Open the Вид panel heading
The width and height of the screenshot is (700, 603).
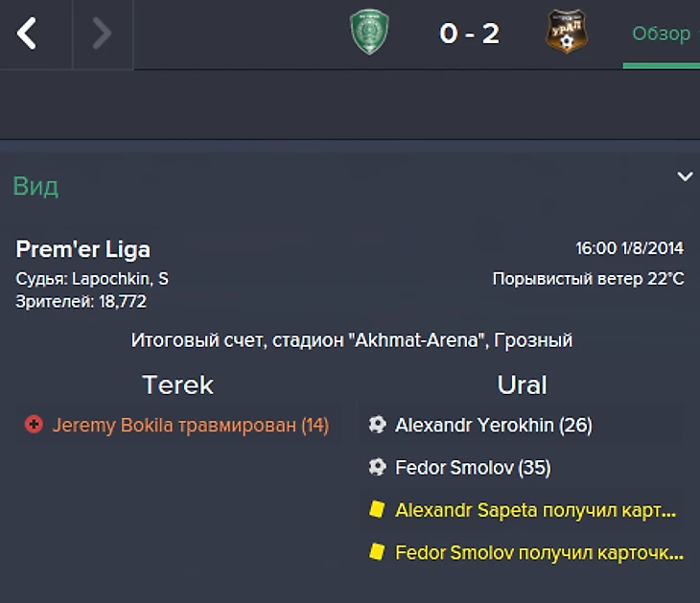pyautogui.click(x=35, y=186)
